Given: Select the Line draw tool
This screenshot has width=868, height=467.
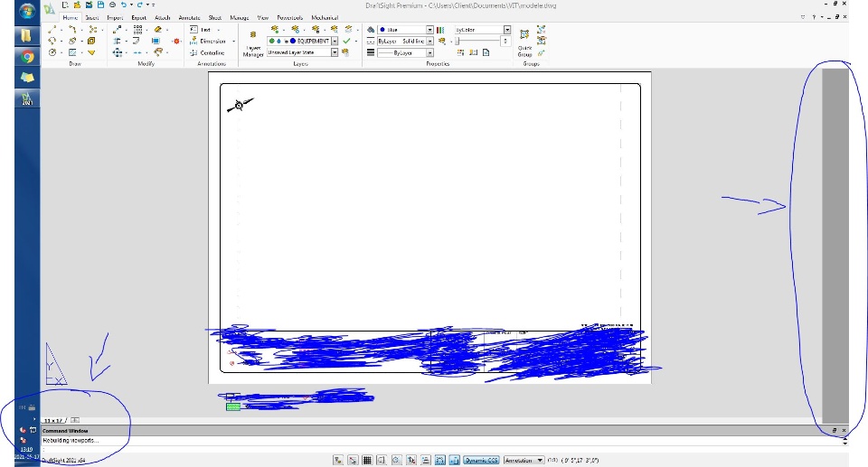Looking at the screenshot, I should click(52, 29).
